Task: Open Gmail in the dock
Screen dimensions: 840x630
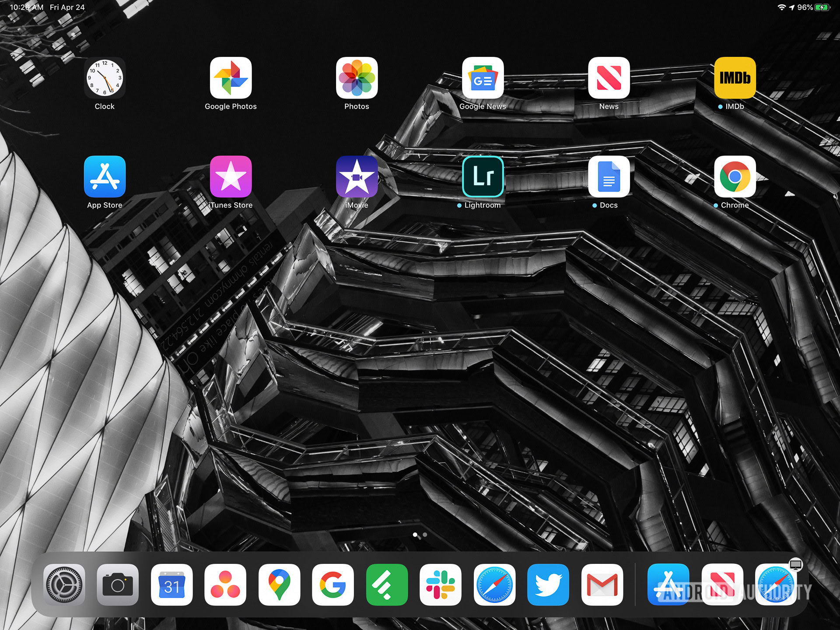Action: 602,584
